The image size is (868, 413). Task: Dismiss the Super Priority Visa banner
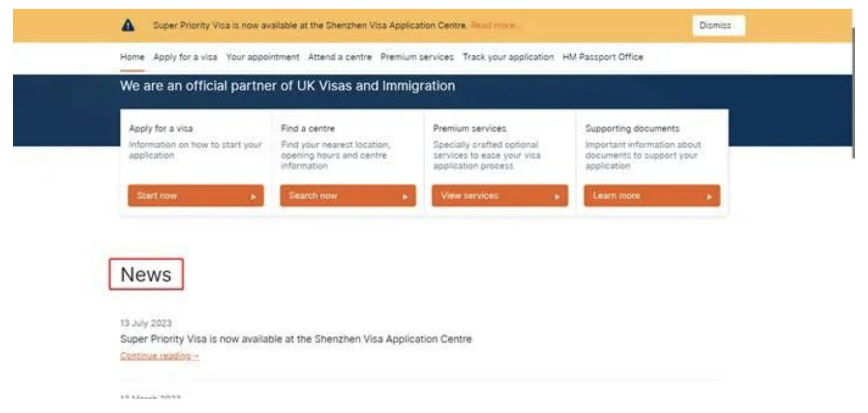click(718, 26)
